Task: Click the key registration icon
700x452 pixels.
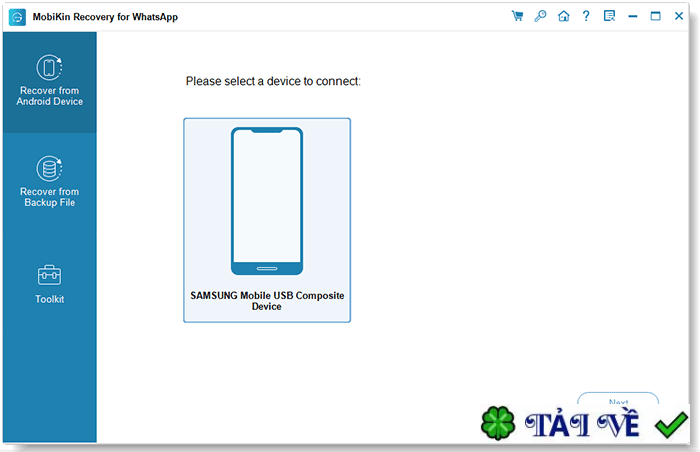Action: coord(540,16)
